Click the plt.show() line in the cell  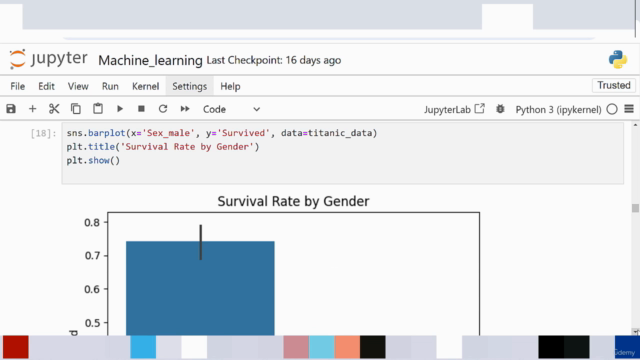[x=93, y=160]
